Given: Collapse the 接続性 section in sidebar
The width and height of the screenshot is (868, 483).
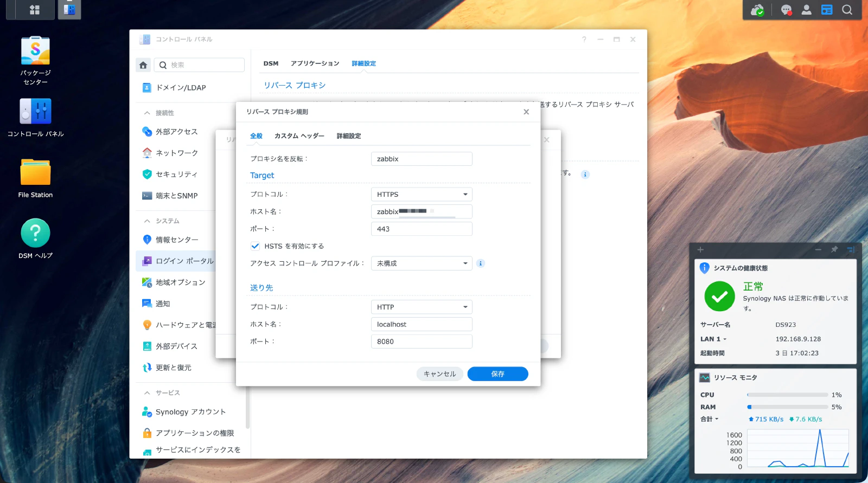Looking at the screenshot, I should tap(147, 113).
